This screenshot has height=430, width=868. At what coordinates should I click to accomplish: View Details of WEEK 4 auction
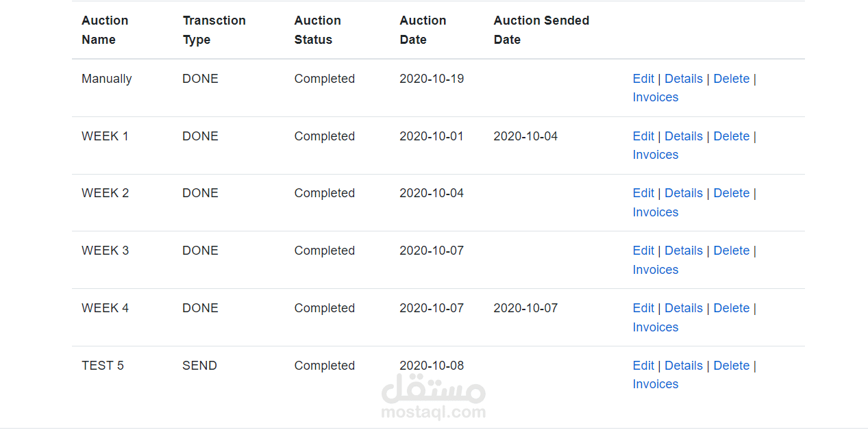click(683, 308)
